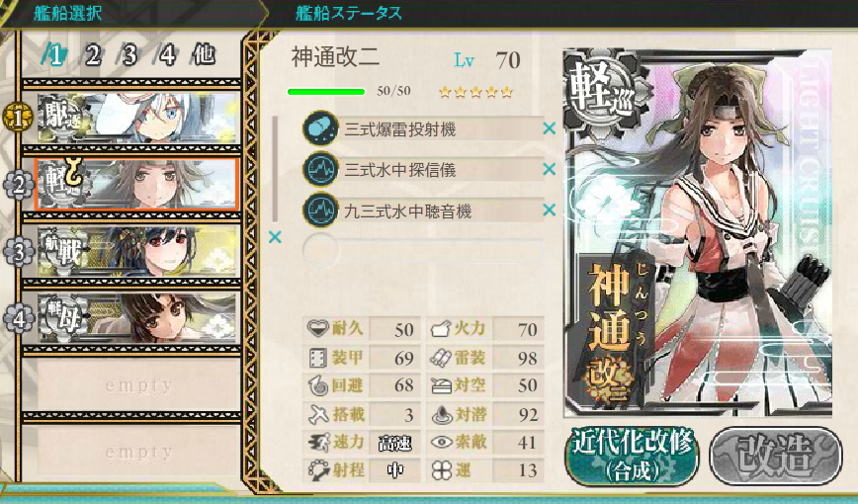Image resolution: width=858 pixels, height=504 pixels.
Task: Click the 近代化改修 (合成) modernization button
Action: point(632,456)
